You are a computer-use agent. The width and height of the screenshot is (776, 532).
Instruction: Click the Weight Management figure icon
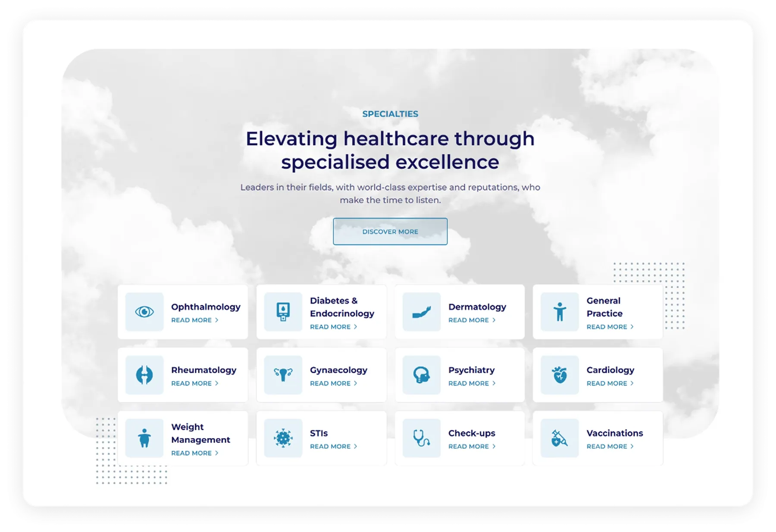click(x=144, y=438)
